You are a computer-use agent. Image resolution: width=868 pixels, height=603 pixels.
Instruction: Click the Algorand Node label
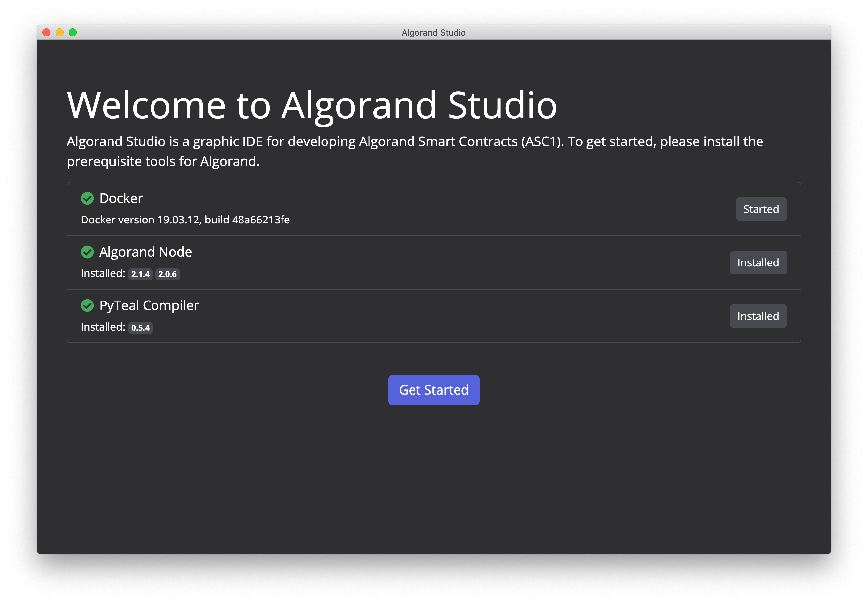click(x=145, y=252)
